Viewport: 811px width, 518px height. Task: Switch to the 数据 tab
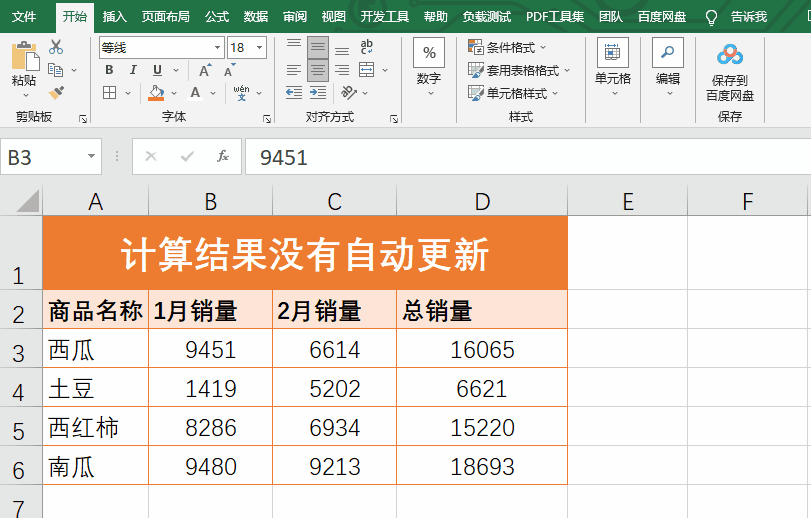256,17
